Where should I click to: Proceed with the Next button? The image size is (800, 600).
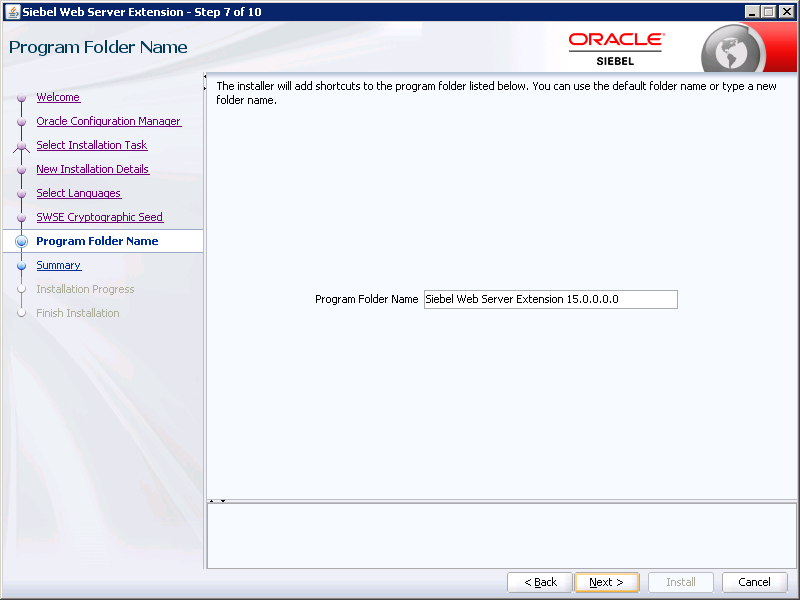607,582
